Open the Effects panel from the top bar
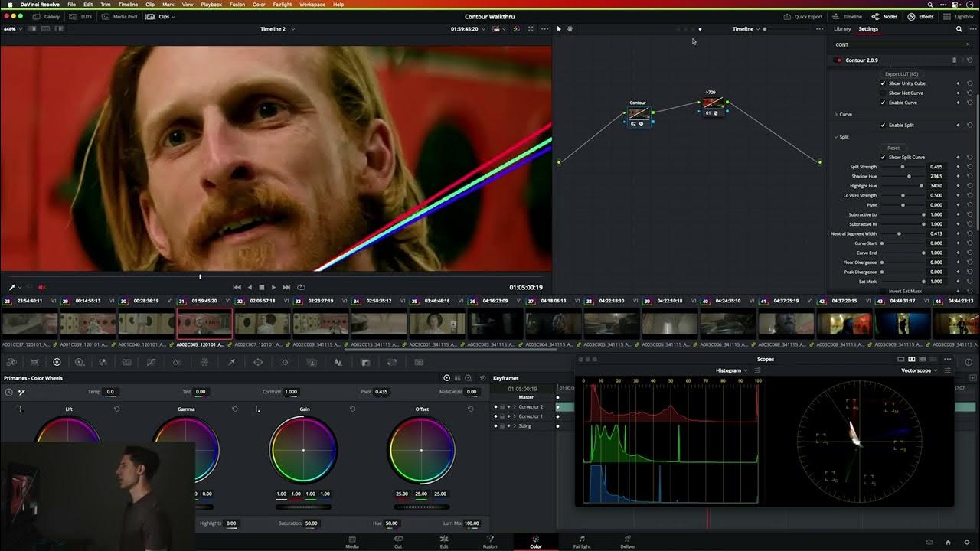Viewport: 980px width, 551px height. click(920, 16)
